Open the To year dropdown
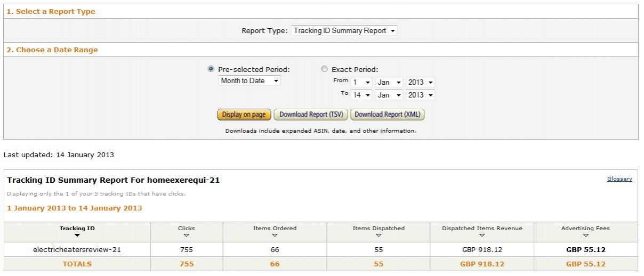Image resolution: width=644 pixels, height=276 pixels. click(420, 95)
